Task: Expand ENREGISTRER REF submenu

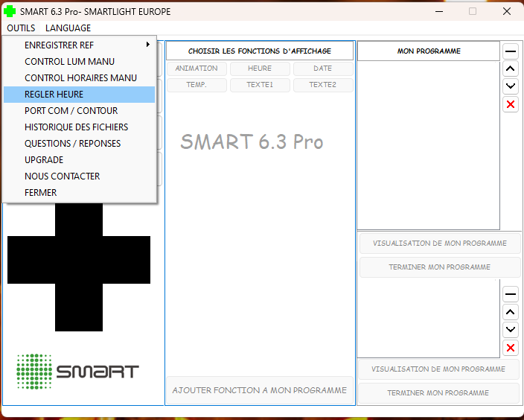Action: [x=79, y=45]
